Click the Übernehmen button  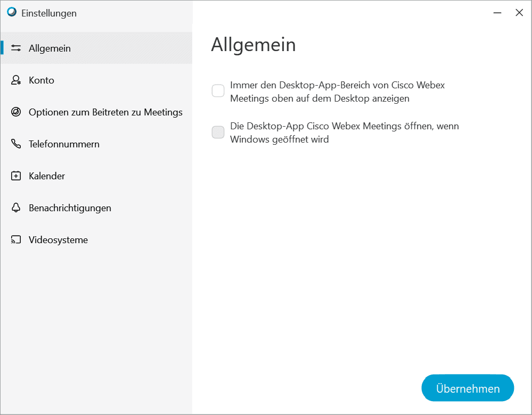tap(468, 388)
